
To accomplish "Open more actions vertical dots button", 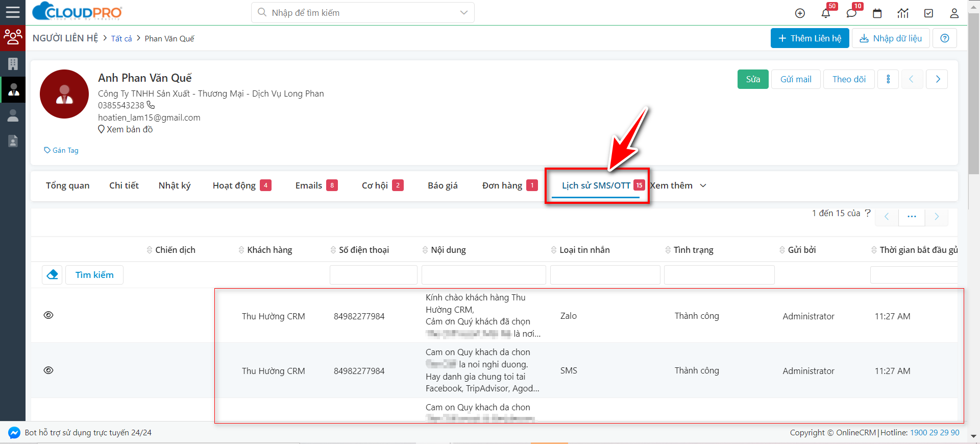I will (888, 79).
